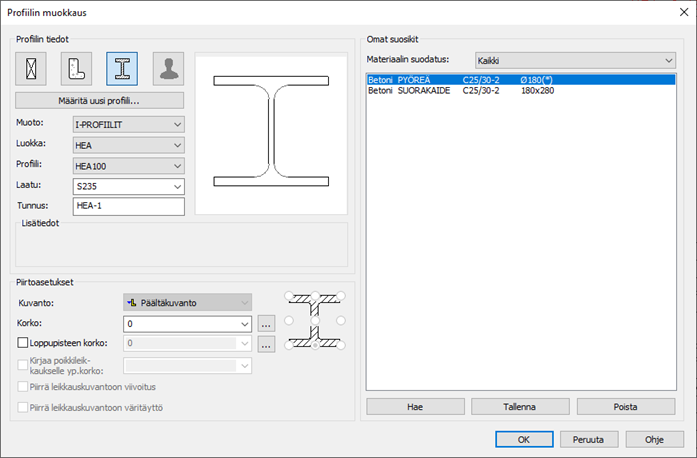
Task: Select Betoni SUORAKAIDE 180x280 favorite
Action: click(520, 91)
